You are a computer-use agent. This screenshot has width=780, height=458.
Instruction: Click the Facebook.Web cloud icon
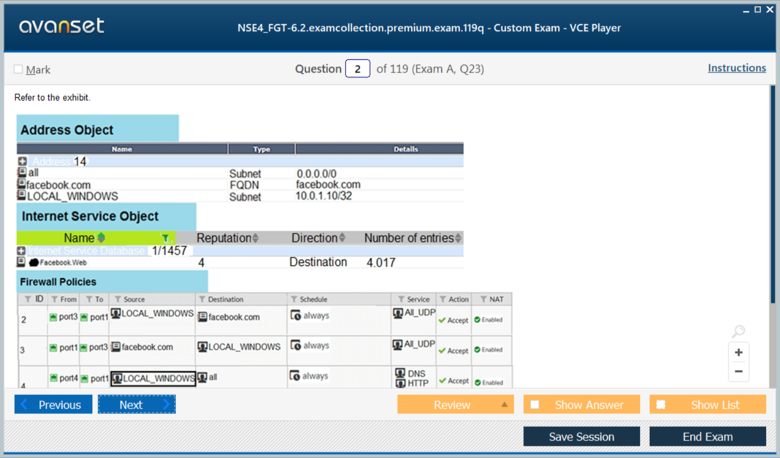point(34,263)
